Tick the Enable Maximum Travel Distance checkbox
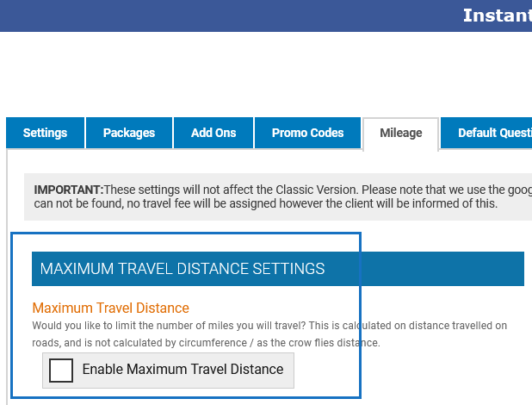The height and width of the screenshot is (405, 532). 61,370
